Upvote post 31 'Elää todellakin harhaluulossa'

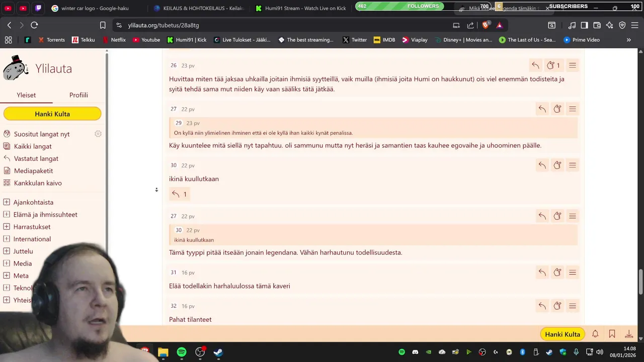pyautogui.click(x=557, y=273)
